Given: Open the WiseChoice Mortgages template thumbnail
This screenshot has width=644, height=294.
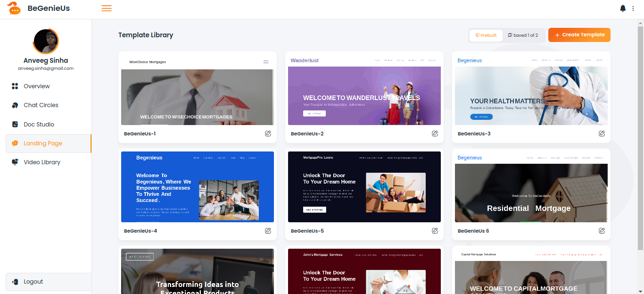Looking at the screenshot, I should click(198, 90).
